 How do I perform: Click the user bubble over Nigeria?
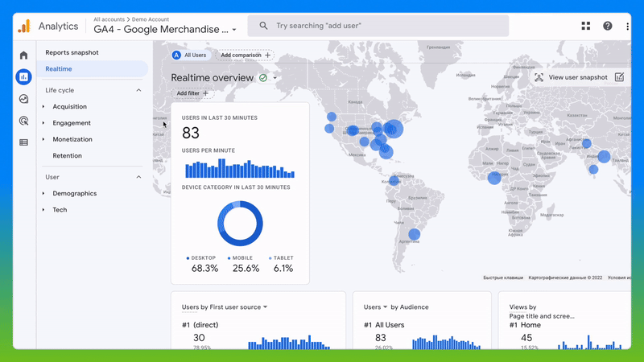pyautogui.click(x=494, y=178)
